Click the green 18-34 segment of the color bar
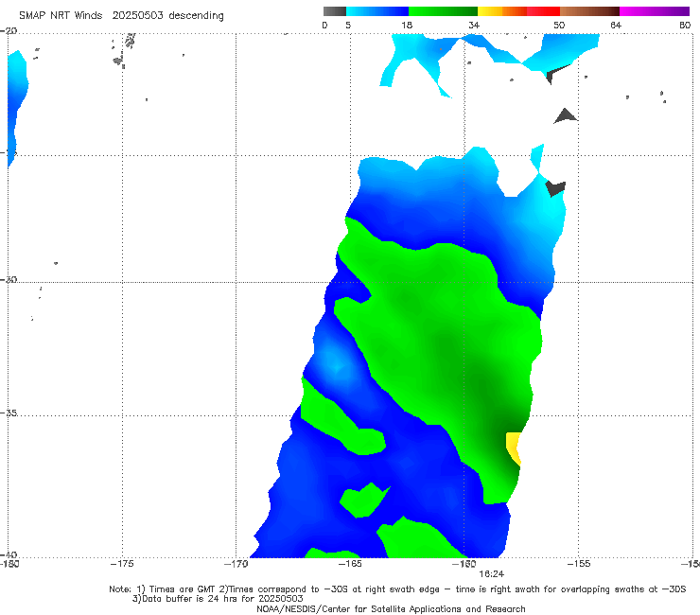This screenshot has height=615, width=700. coord(443,11)
